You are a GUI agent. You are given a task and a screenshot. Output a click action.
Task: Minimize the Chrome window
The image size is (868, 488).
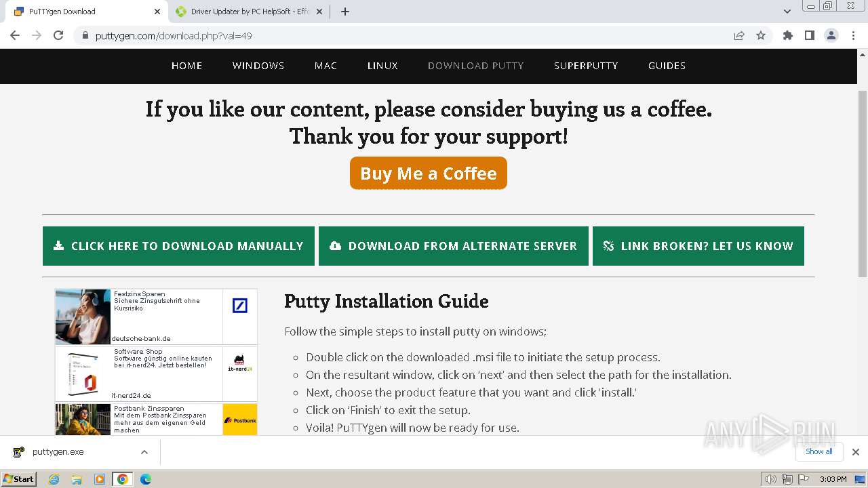pyautogui.click(x=810, y=5)
